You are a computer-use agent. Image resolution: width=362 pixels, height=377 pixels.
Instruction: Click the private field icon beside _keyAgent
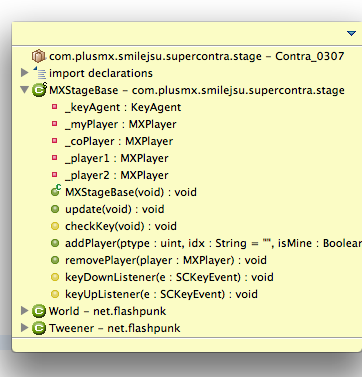click(x=55, y=107)
